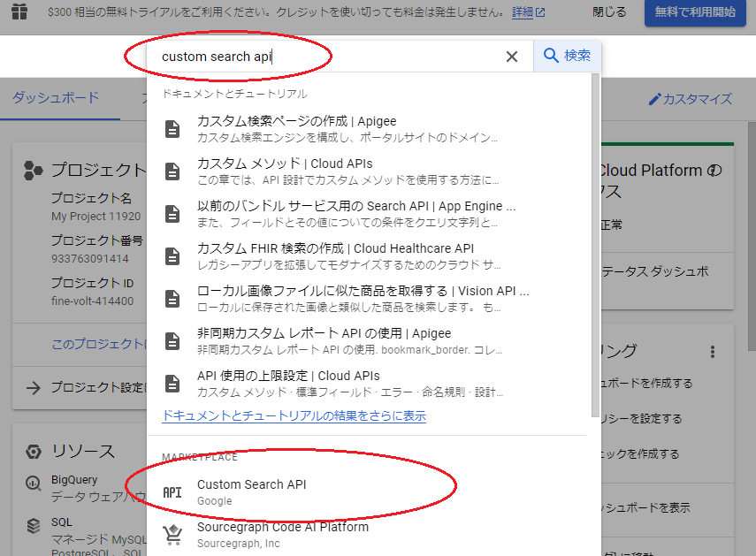The height and width of the screenshot is (556, 756).
Task: Click the Google Cloud apps grid icon
Action: [21, 11]
